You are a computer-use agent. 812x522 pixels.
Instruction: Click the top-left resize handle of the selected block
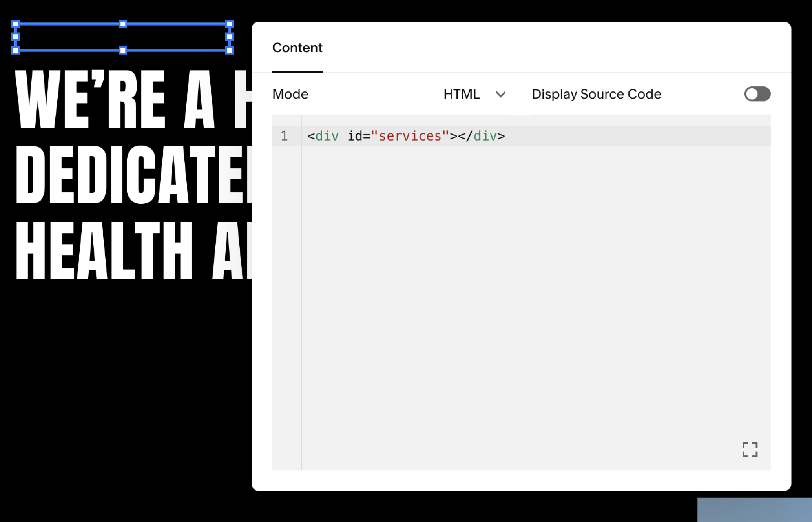click(15, 24)
